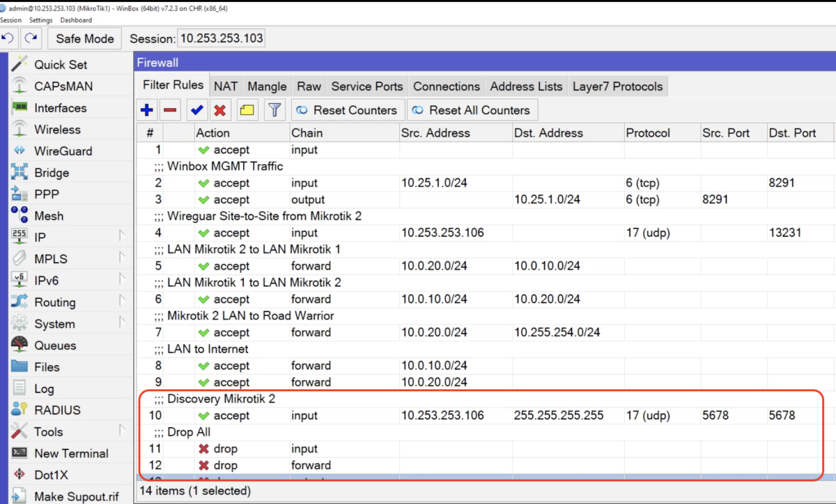The width and height of the screenshot is (836, 504).
Task: Open the Tools sidebar menu icon
Action: (20, 431)
